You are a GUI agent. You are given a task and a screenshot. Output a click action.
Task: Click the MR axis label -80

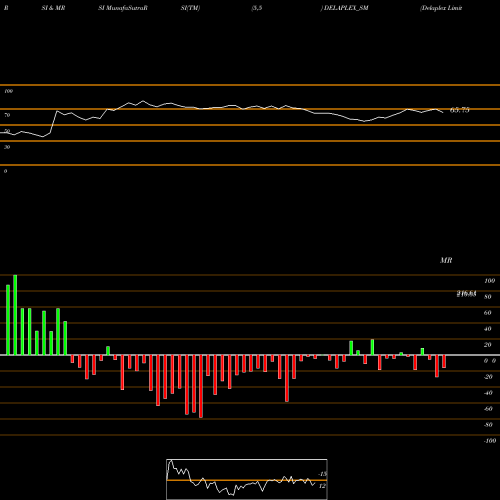click(x=488, y=425)
